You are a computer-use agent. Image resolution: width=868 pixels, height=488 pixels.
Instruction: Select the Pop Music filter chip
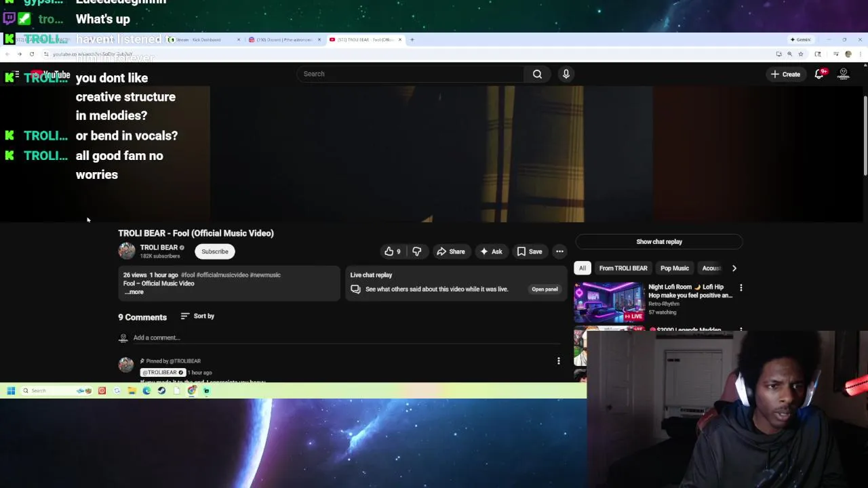(x=675, y=268)
